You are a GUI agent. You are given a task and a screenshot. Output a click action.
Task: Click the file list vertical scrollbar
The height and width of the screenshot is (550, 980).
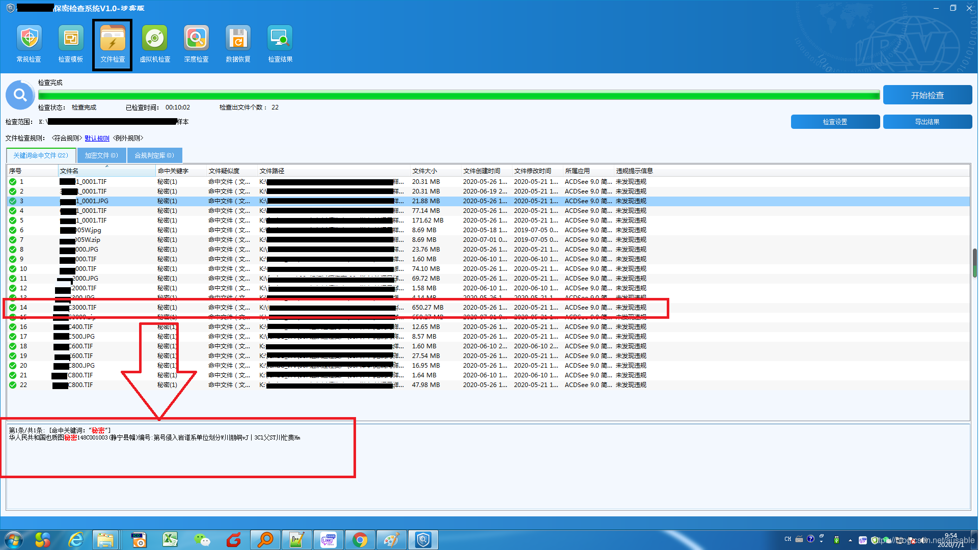click(x=974, y=263)
